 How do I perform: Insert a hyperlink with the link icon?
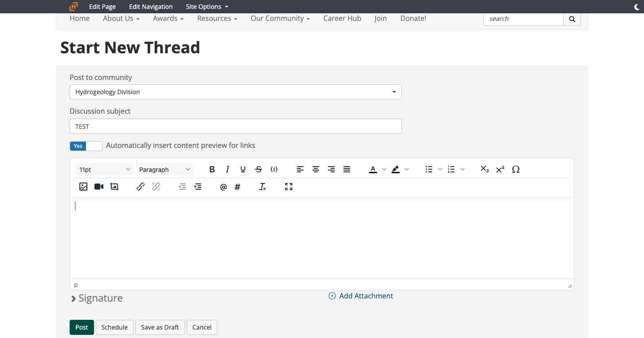point(141,187)
